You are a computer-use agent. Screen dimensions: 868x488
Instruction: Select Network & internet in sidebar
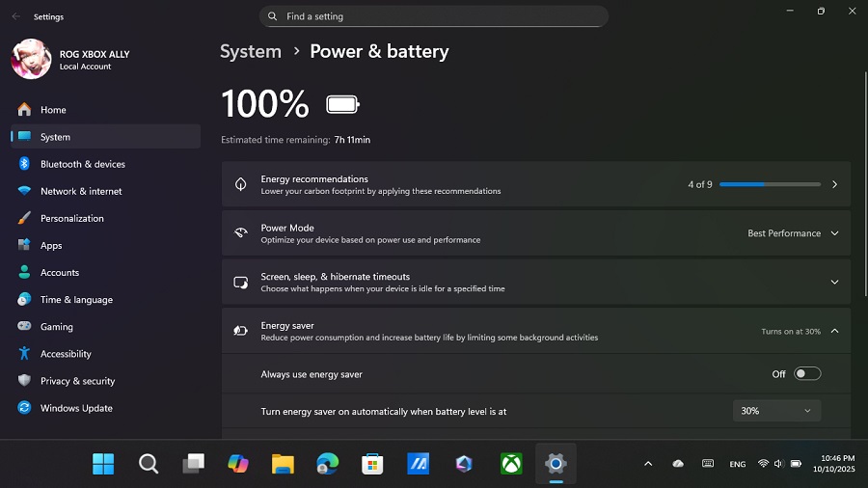pos(81,191)
